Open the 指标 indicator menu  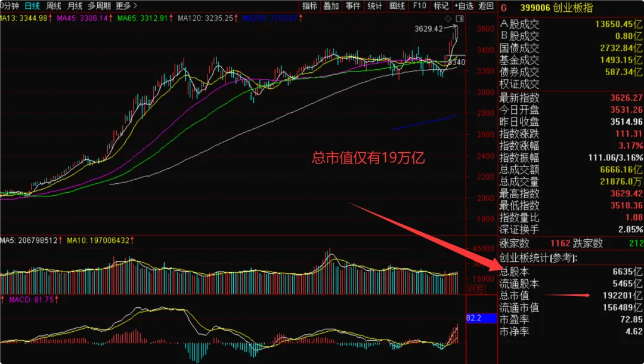(309, 6)
